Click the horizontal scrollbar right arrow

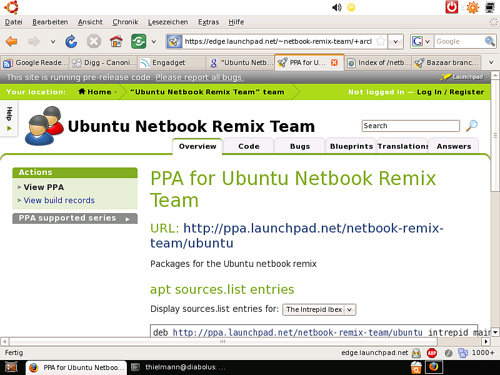(486, 341)
